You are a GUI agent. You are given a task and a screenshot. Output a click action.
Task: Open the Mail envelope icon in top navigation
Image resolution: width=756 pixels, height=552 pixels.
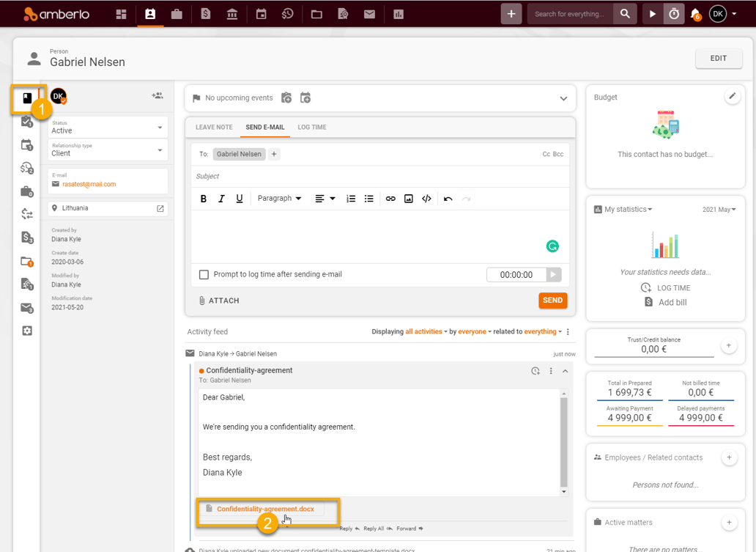coord(369,13)
